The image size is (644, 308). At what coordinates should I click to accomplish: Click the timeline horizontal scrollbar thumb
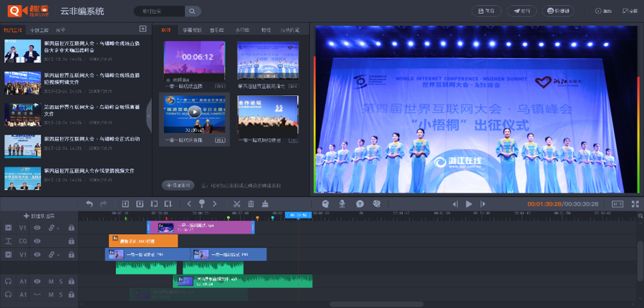click(377, 304)
